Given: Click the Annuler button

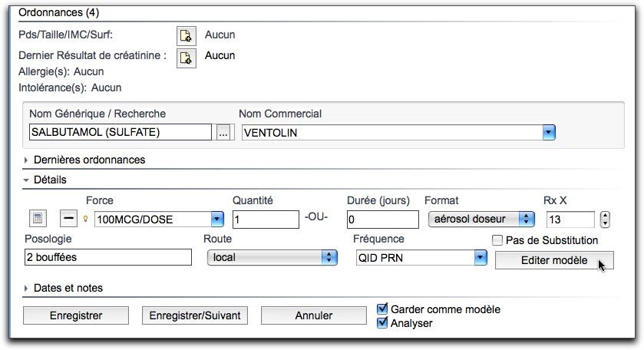Looking at the screenshot, I should click(314, 315).
